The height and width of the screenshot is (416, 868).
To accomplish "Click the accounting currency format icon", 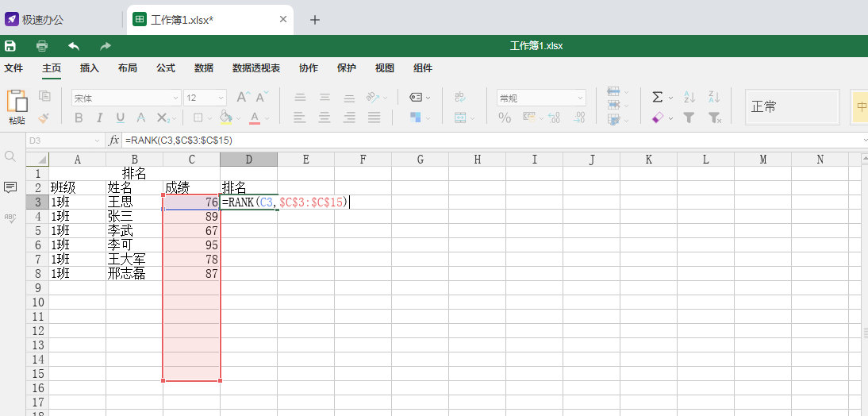I will pyautogui.click(x=530, y=117).
